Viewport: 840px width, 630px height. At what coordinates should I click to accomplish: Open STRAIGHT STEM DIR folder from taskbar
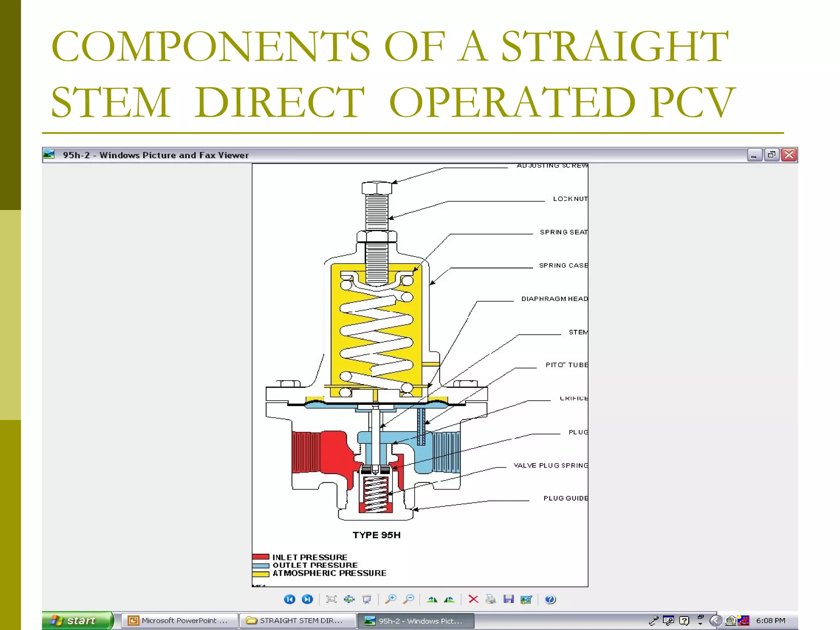(x=298, y=621)
